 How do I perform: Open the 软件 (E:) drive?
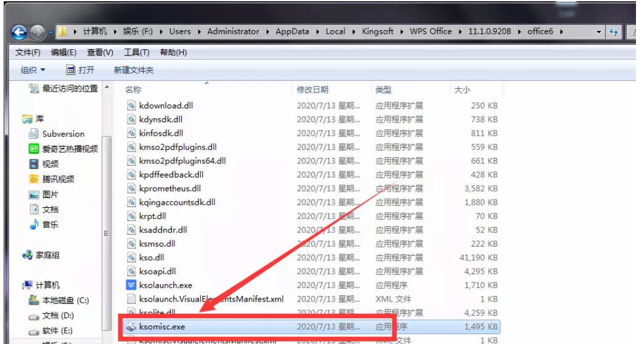coord(51,331)
